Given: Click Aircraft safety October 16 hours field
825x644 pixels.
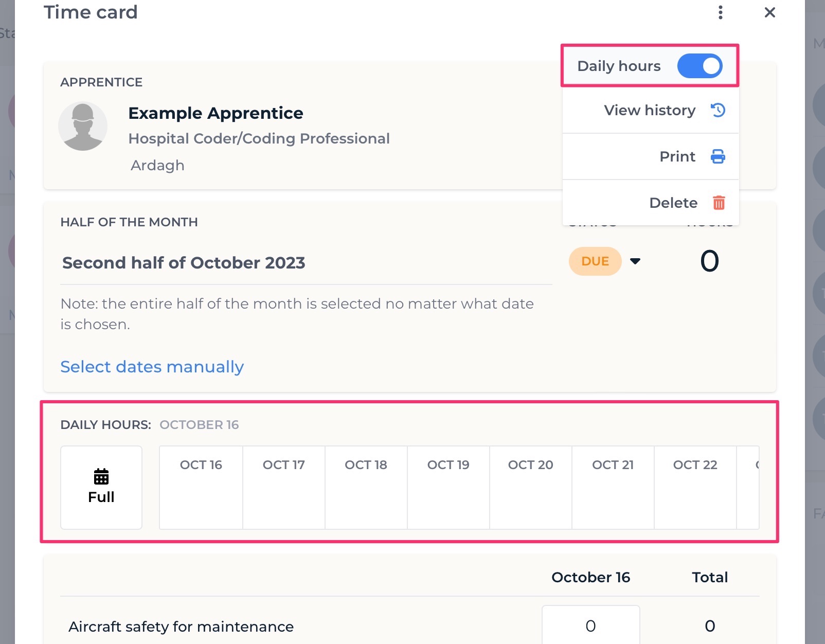Looking at the screenshot, I should tap(590, 625).
